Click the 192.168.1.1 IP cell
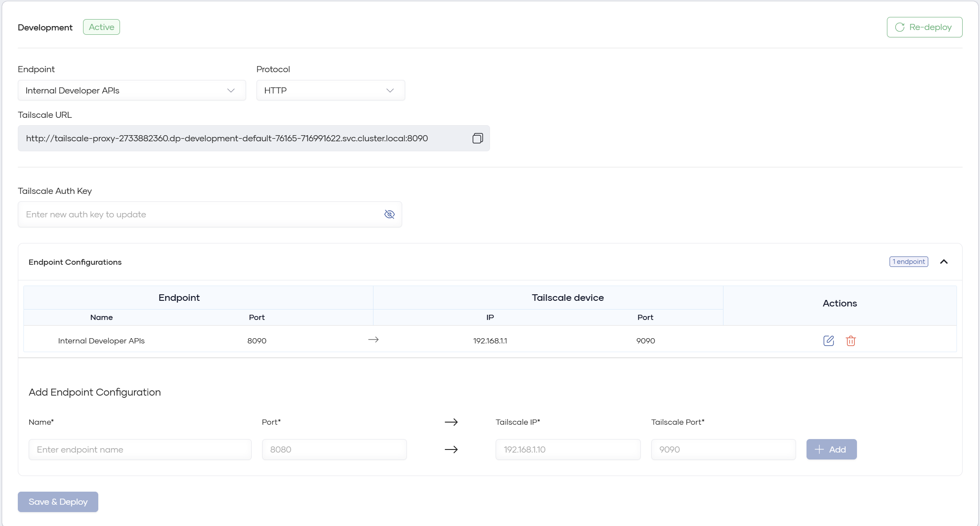Image resolution: width=980 pixels, height=526 pixels. 490,341
